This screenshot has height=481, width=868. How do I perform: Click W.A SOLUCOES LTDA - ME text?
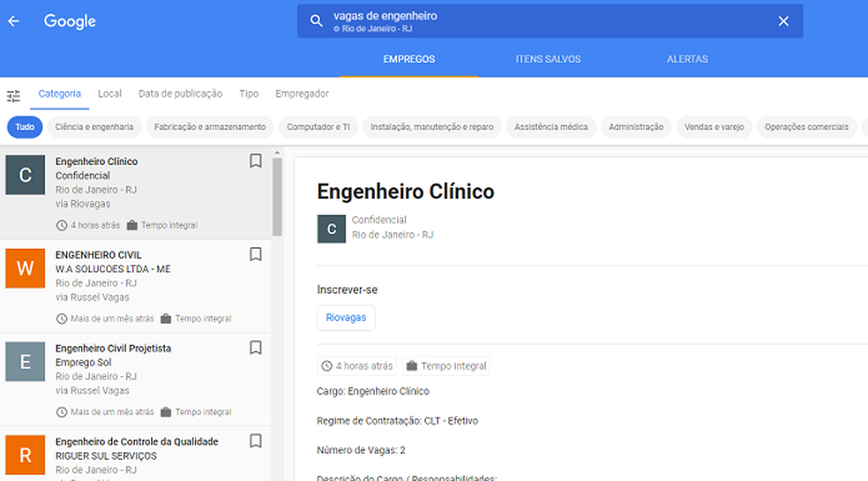pos(113,269)
